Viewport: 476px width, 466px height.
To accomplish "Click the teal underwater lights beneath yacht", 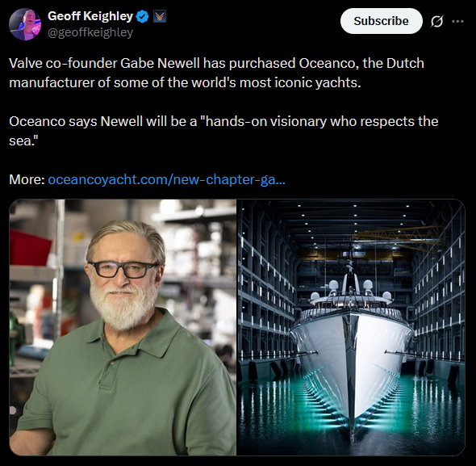I will point(352,401).
